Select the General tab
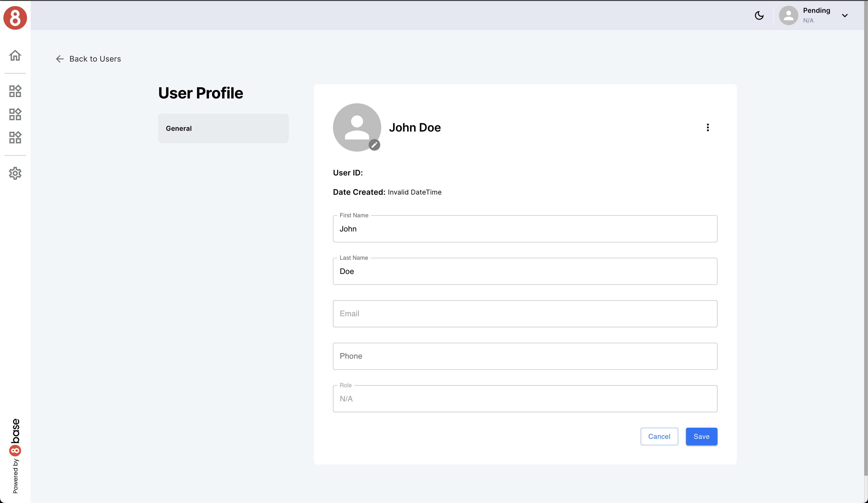Screen dimensions: 868x503 tap(223, 128)
